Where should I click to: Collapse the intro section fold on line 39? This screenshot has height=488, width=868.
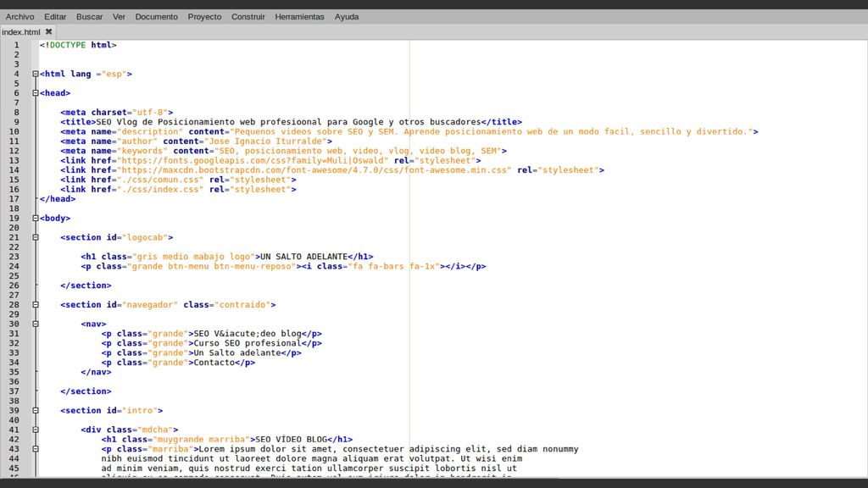click(x=36, y=411)
